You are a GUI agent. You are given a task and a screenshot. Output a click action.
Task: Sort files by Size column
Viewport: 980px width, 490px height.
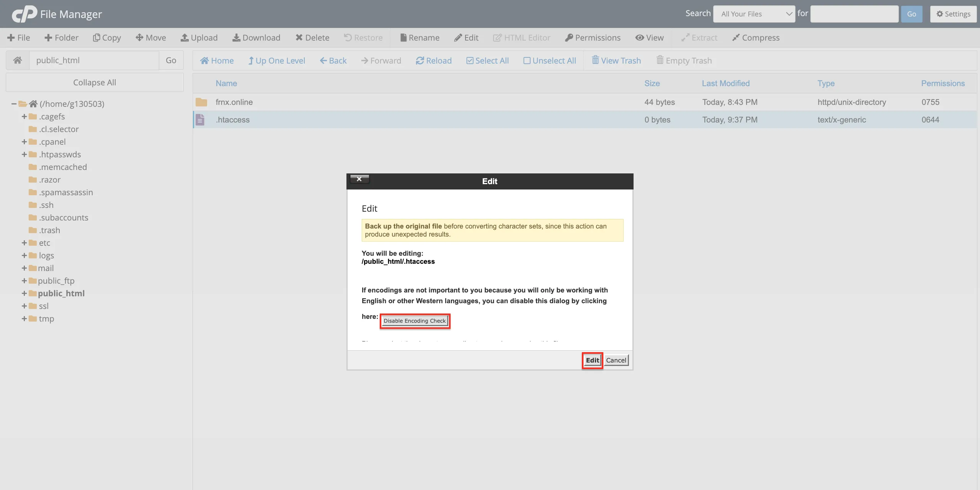point(652,83)
